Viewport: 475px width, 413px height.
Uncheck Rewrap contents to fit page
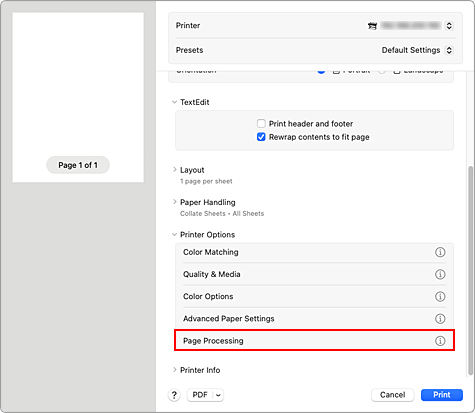[261, 137]
